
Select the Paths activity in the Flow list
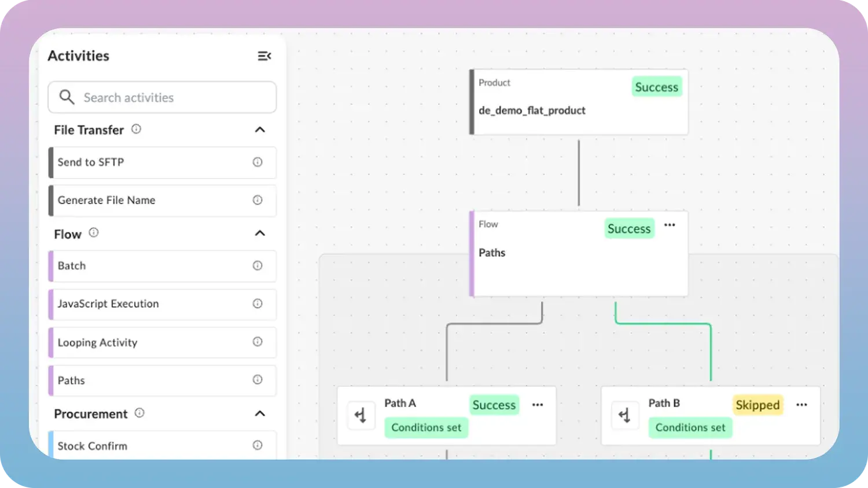point(162,380)
